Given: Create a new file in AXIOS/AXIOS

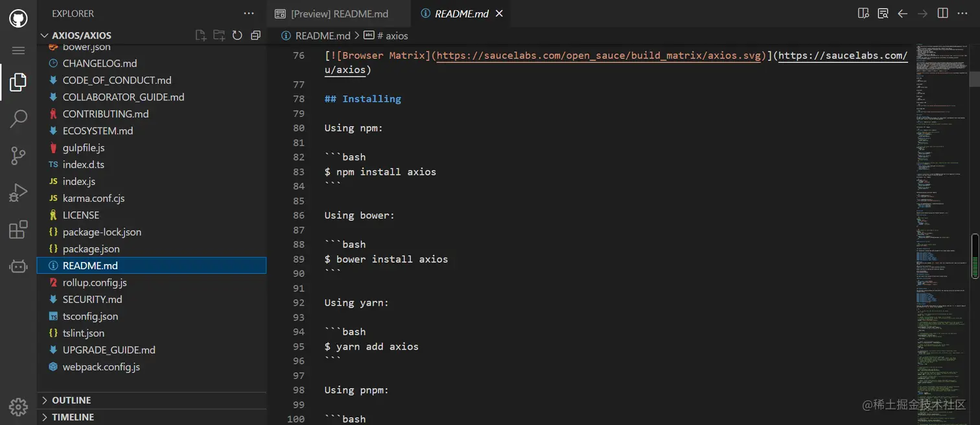Looking at the screenshot, I should click(201, 36).
